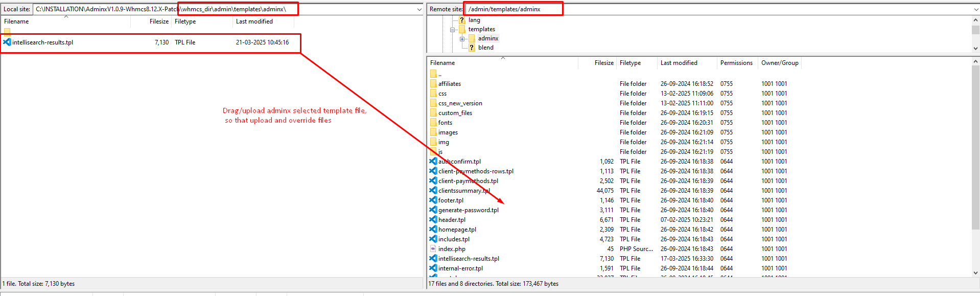Collapse the templates tree node
Image resolution: width=980 pixels, height=296 pixels.
(x=452, y=30)
